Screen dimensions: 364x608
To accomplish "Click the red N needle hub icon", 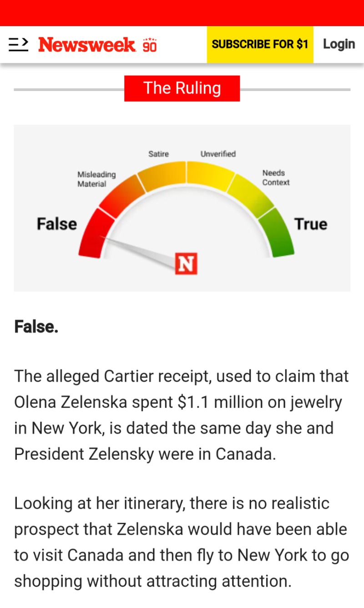I will [186, 264].
